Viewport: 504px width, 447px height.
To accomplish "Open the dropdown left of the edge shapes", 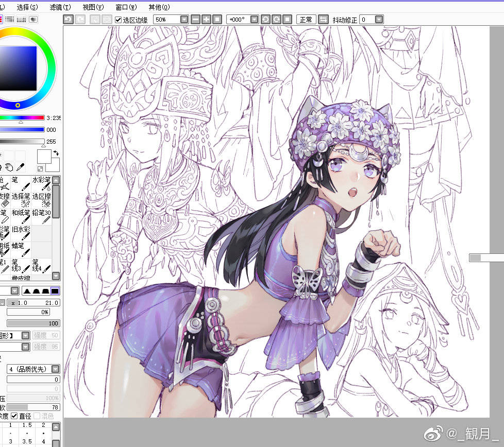I will coord(15,291).
